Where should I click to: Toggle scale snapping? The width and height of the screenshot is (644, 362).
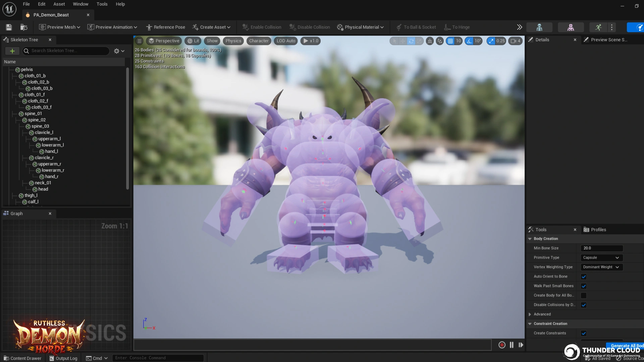coord(491,41)
